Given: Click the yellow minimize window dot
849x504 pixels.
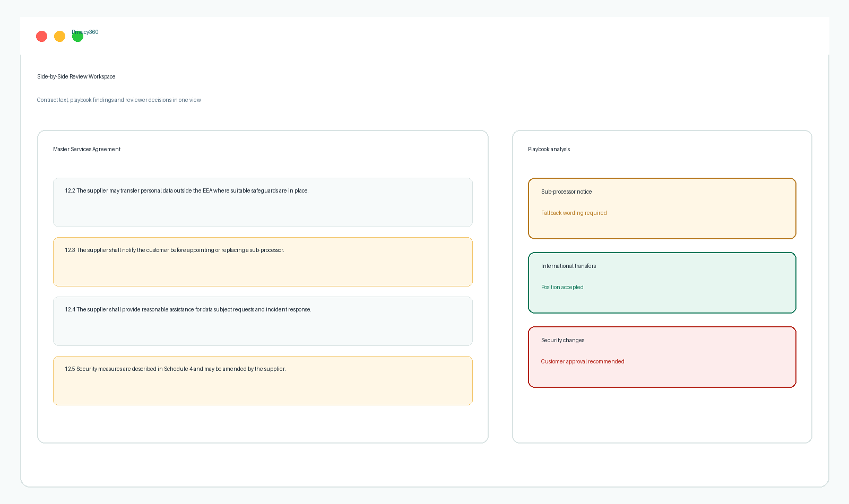Looking at the screenshot, I should (59, 36).
